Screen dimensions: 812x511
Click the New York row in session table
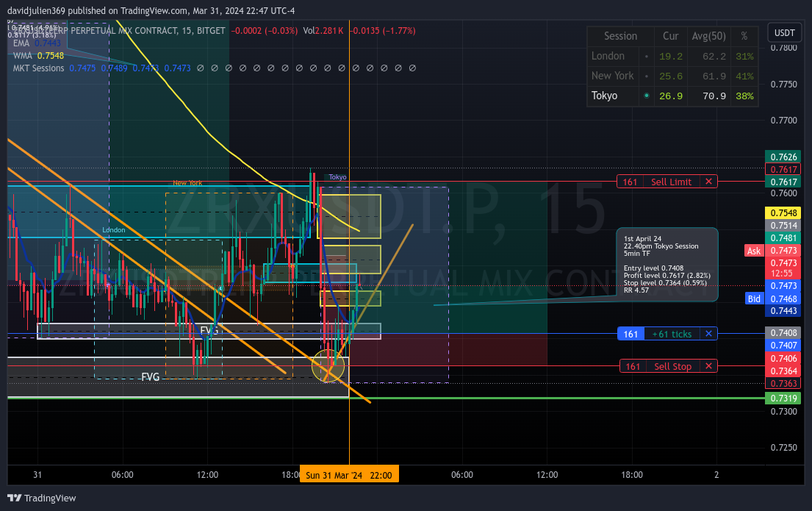pos(672,76)
